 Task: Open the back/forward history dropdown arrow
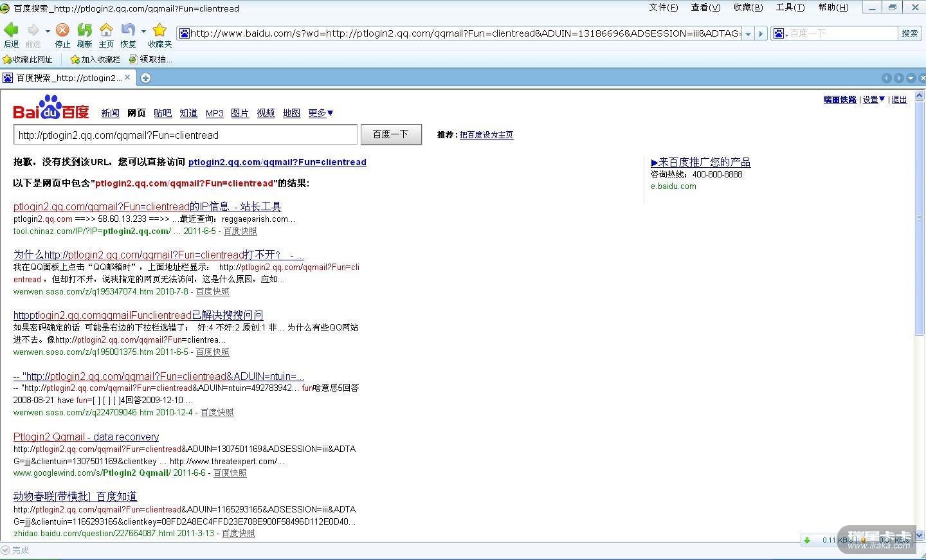pos(48,31)
